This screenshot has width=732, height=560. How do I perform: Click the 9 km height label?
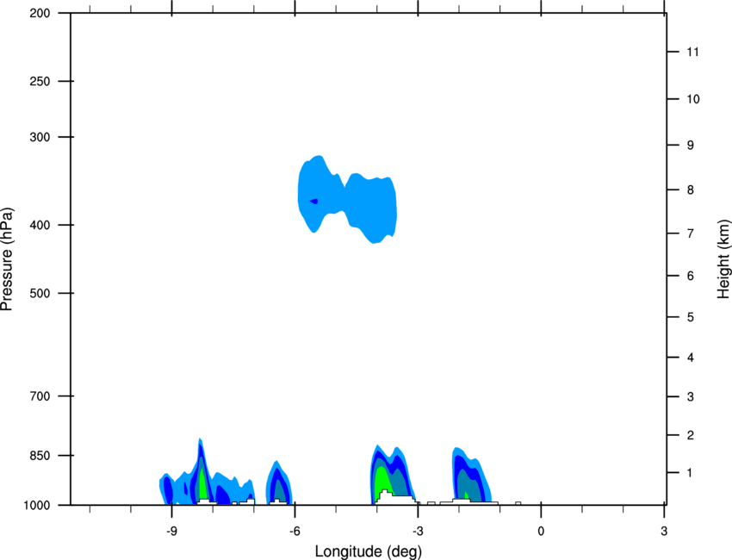[x=691, y=146]
